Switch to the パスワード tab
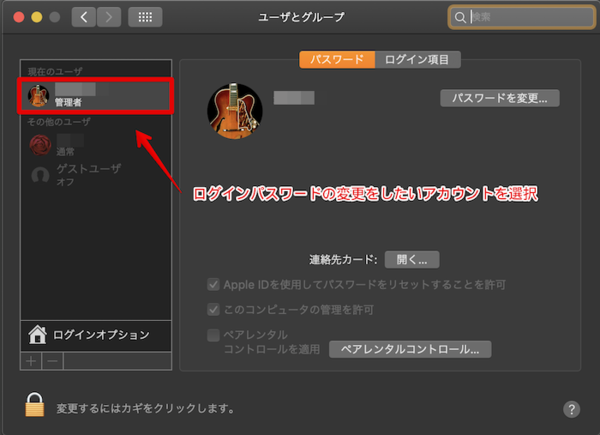 [337, 60]
